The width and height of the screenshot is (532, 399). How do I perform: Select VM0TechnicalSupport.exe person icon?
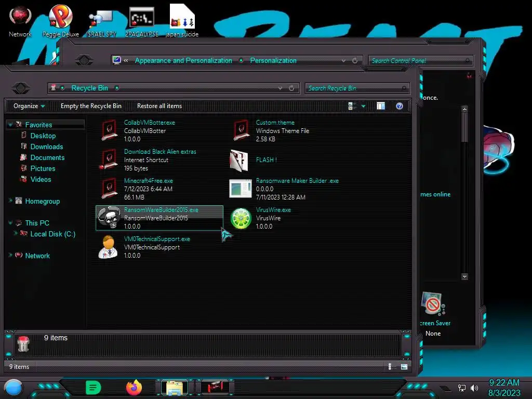click(108, 247)
